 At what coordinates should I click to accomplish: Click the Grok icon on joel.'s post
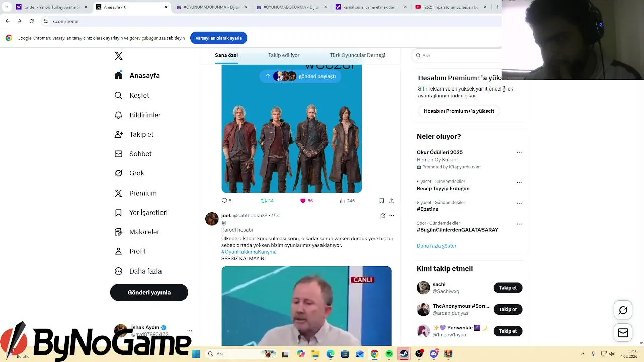(x=383, y=216)
